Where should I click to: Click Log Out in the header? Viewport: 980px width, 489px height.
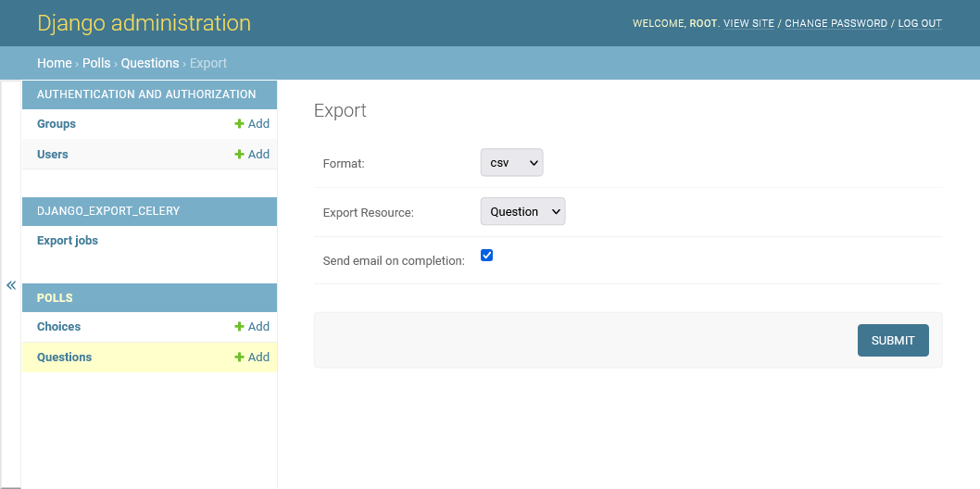pos(920,24)
